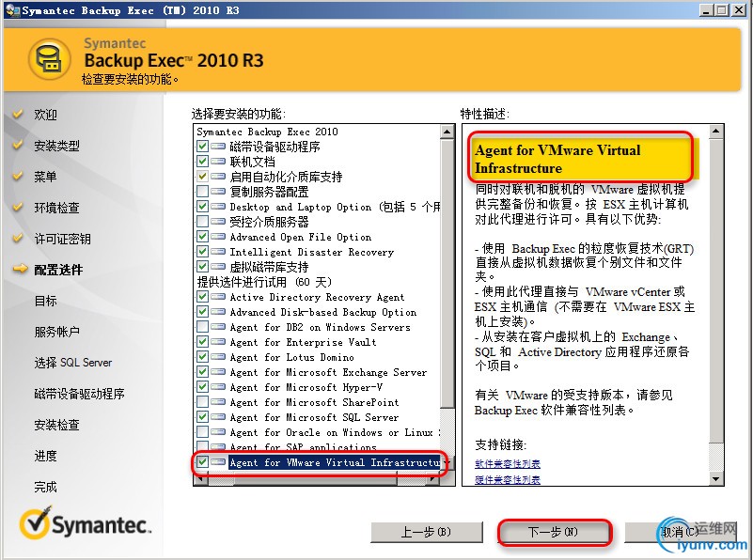Click the drive icon beside Intelligent Disaster Recovery
Viewport: 753px width, 560px height.
(218, 252)
